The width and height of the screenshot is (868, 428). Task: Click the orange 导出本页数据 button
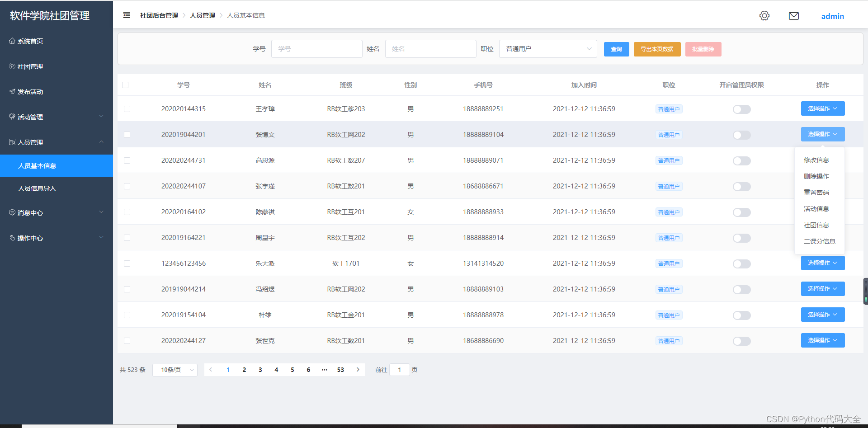click(657, 49)
